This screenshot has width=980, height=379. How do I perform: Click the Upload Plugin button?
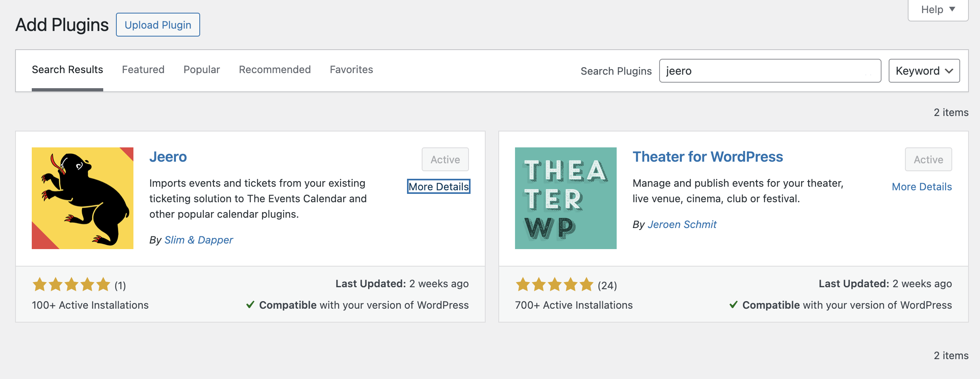[x=158, y=25]
